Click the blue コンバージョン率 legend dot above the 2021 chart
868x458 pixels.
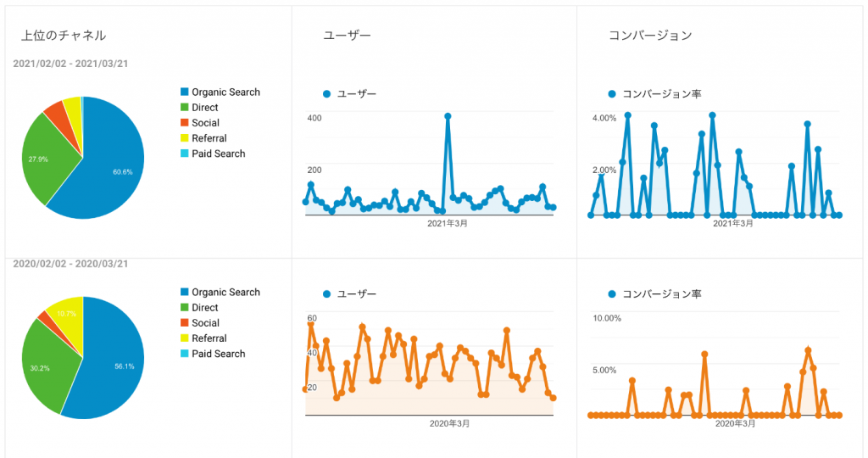612,93
